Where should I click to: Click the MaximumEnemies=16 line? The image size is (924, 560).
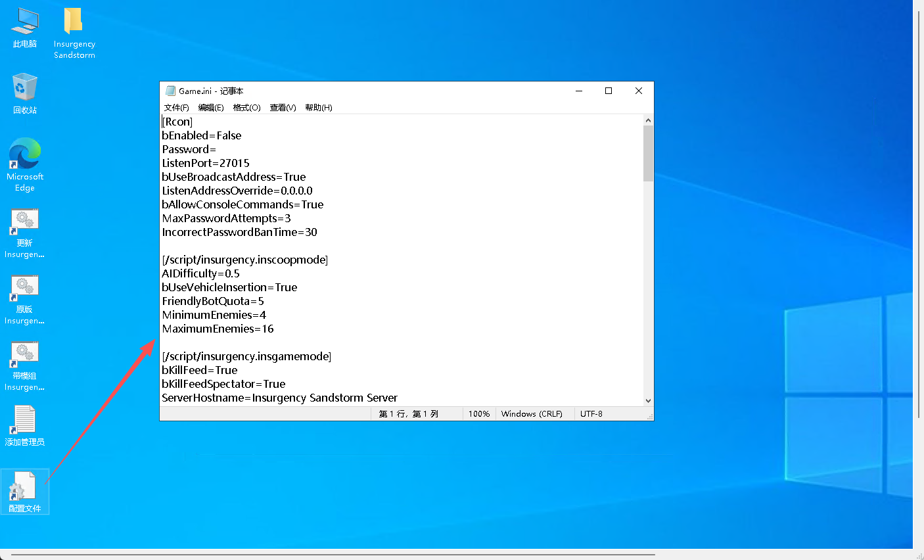coord(218,329)
